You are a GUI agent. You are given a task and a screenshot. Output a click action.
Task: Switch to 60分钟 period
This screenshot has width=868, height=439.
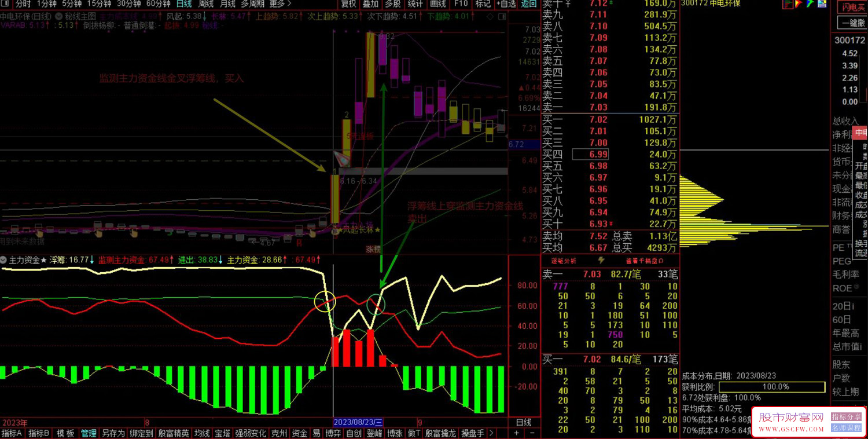coord(158,4)
